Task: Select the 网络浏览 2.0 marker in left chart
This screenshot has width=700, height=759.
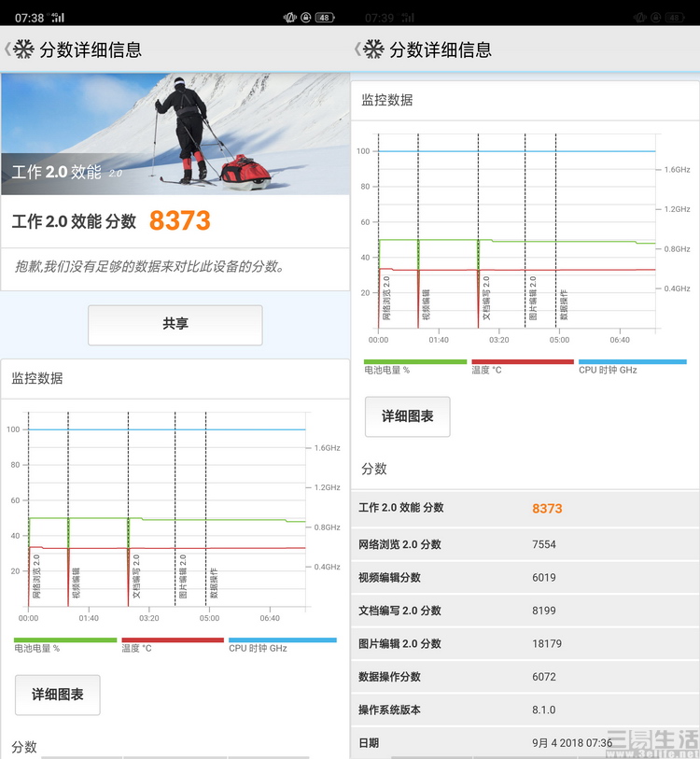Action: coord(36,577)
